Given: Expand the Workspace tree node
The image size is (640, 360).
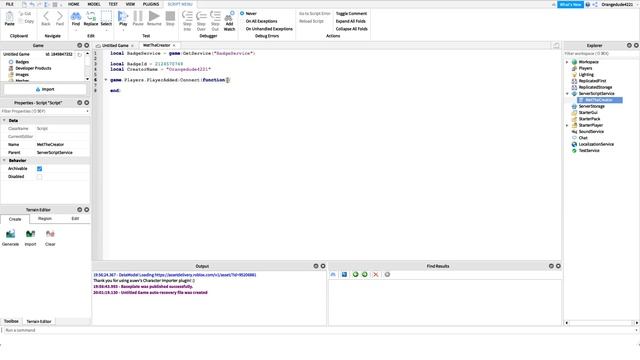Looking at the screenshot, I should click(x=567, y=62).
